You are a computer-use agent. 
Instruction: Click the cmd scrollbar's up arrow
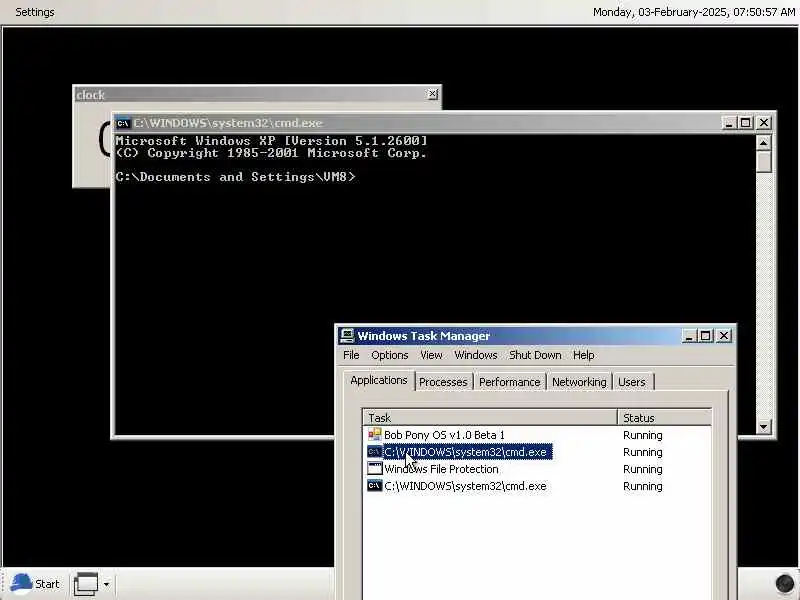pos(763,143)
